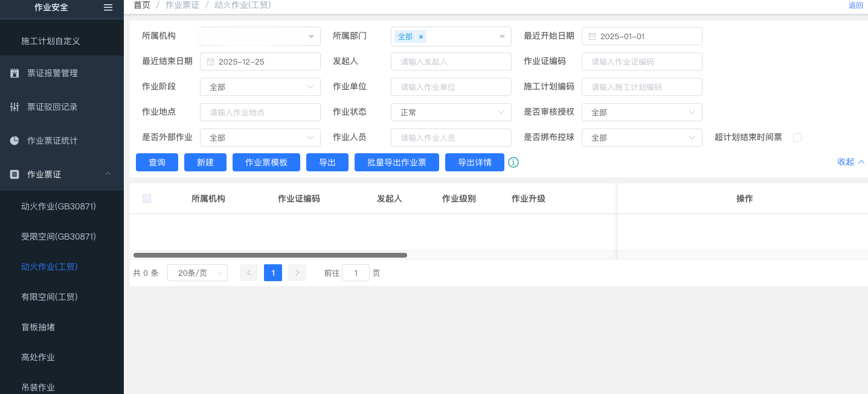Open calendar for 最近开始日期
This screenshot has height=394, width=868.
(592, 36)
